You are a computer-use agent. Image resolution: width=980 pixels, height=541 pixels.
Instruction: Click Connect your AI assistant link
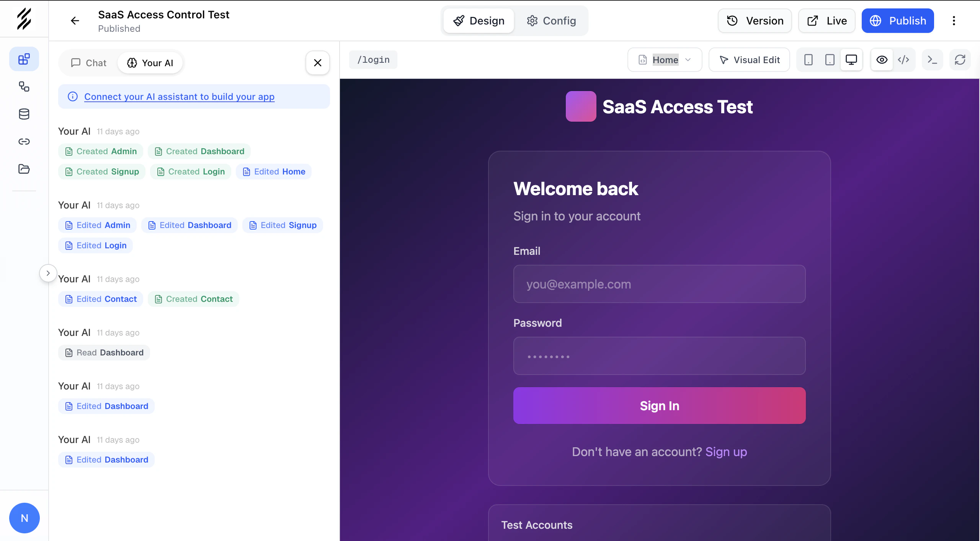179,96
